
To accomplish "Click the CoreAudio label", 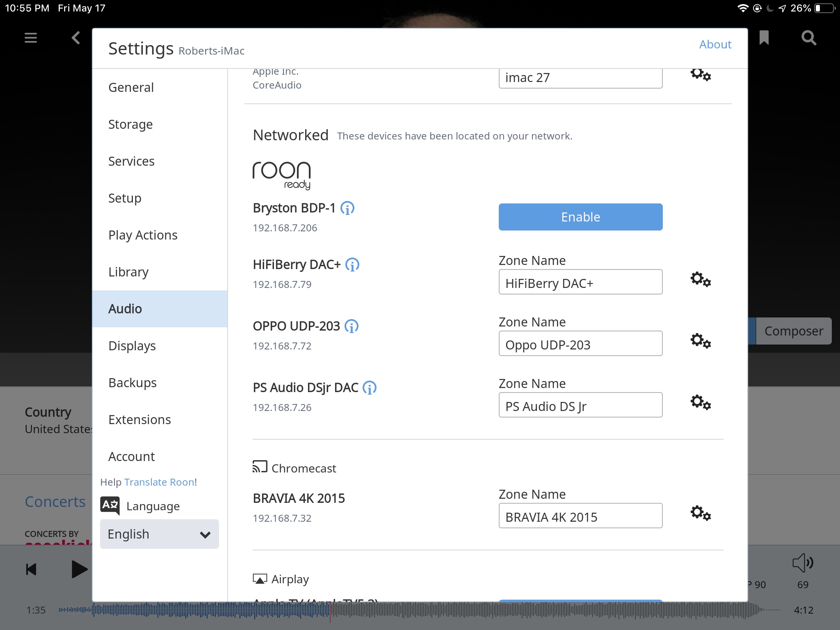I will [277, 85].
